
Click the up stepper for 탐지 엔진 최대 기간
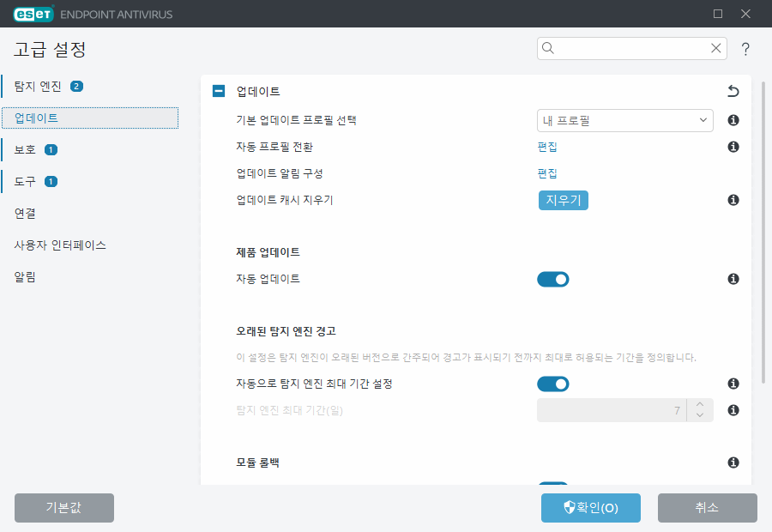pyautogui.click(x=699, y=405)
